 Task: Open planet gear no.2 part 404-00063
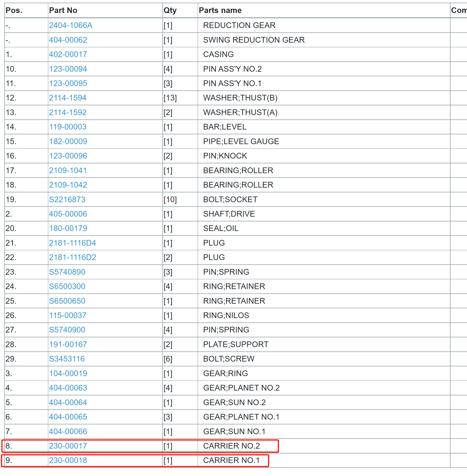68,388
